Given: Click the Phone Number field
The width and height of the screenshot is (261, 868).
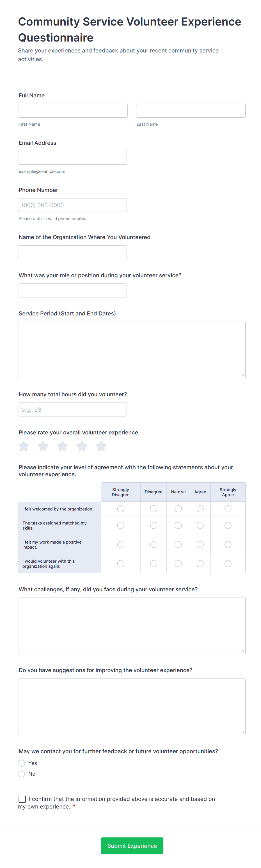Looking at the screenshot, I should point(72,205).
